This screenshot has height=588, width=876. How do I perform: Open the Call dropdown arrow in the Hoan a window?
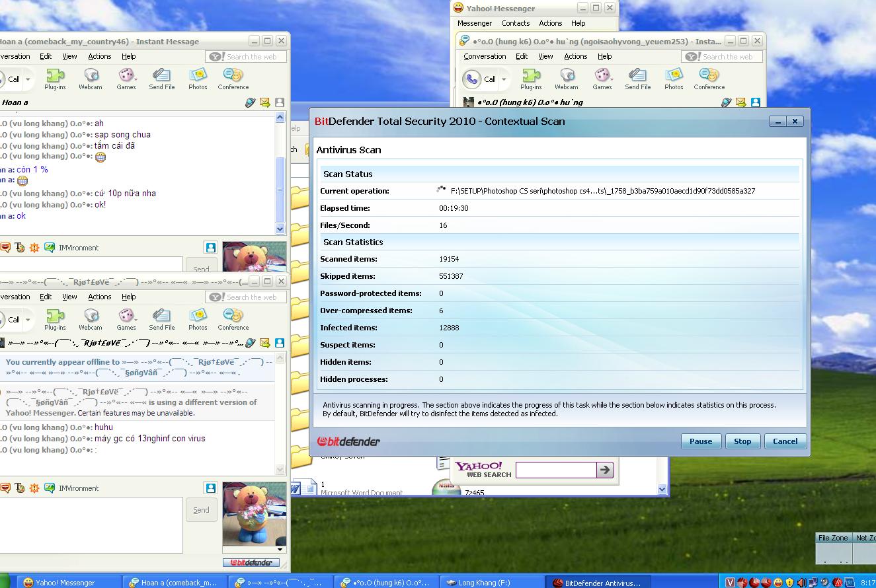click(28, 79)
